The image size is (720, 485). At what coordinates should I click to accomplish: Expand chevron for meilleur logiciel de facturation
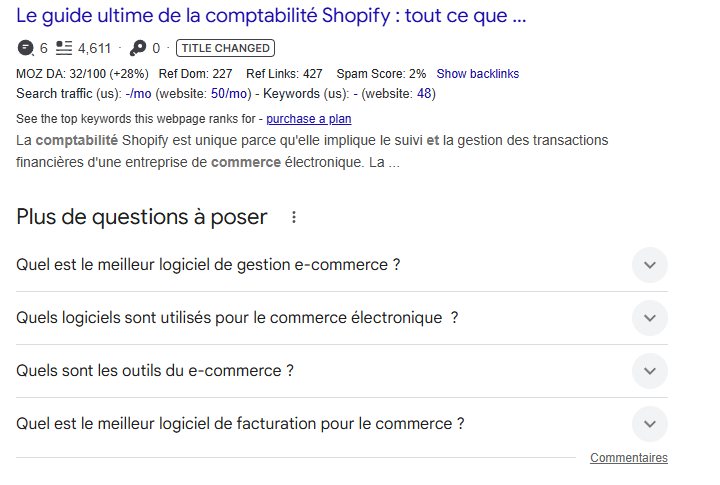point(650,424)
